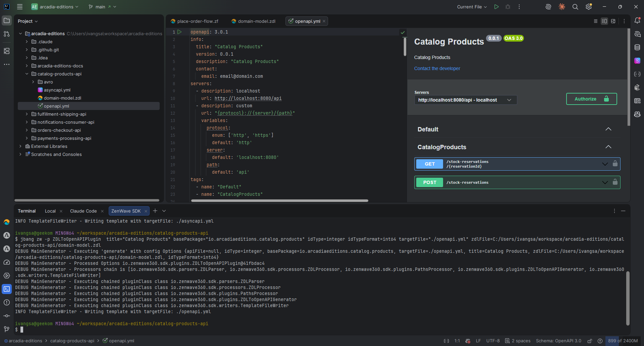The width and height of the screenshot is (644, 346).
Task: Close the openapi.yml editor tab
Action: tap(324, 21)
